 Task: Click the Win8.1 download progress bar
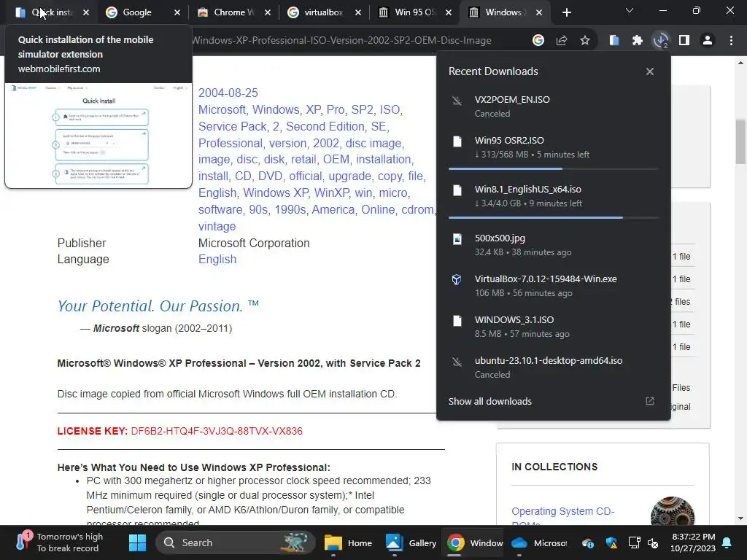[x=554, y=217]
